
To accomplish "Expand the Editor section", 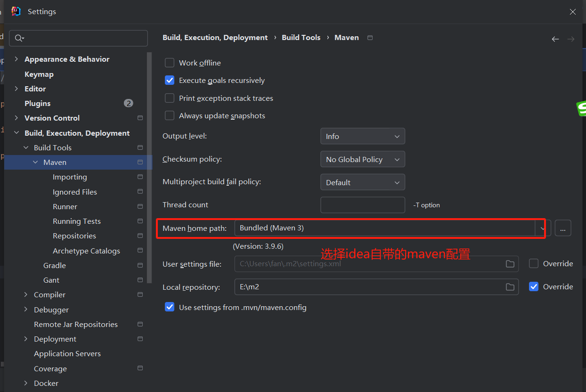I will pos(16,89).
